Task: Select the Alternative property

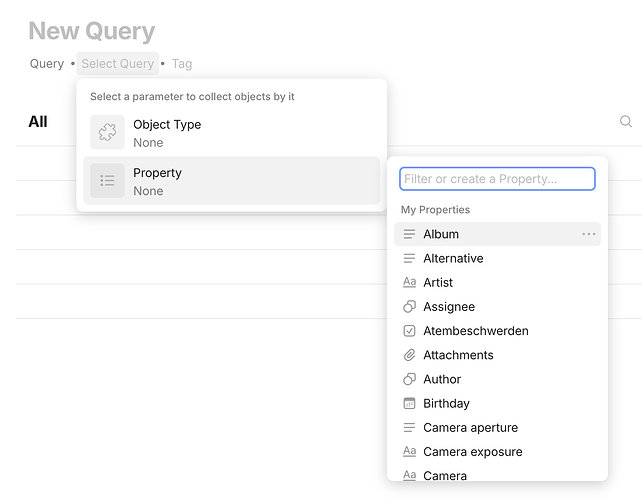Action: click(x=497, y=258)
